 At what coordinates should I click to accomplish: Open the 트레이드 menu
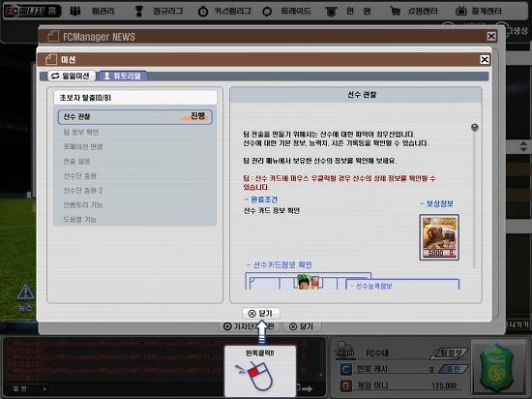click(x=287, y=12)
